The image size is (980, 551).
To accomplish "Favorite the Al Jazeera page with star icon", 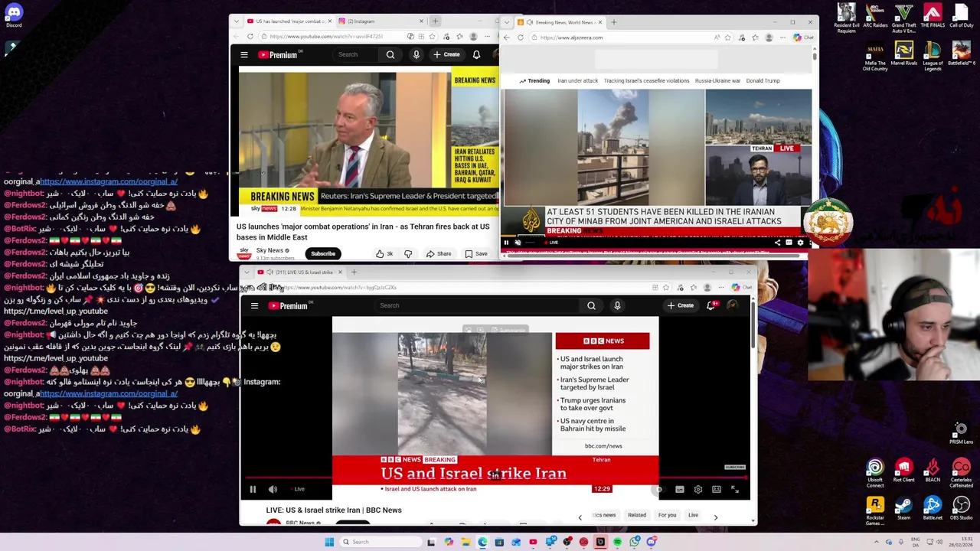I will click(727, 37).
